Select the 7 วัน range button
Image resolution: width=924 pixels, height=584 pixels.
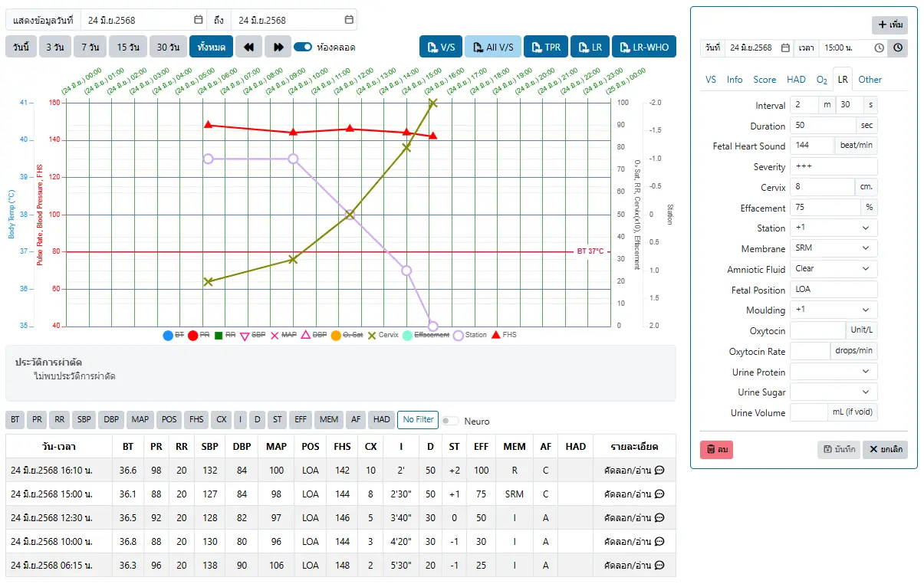point(89,47)
